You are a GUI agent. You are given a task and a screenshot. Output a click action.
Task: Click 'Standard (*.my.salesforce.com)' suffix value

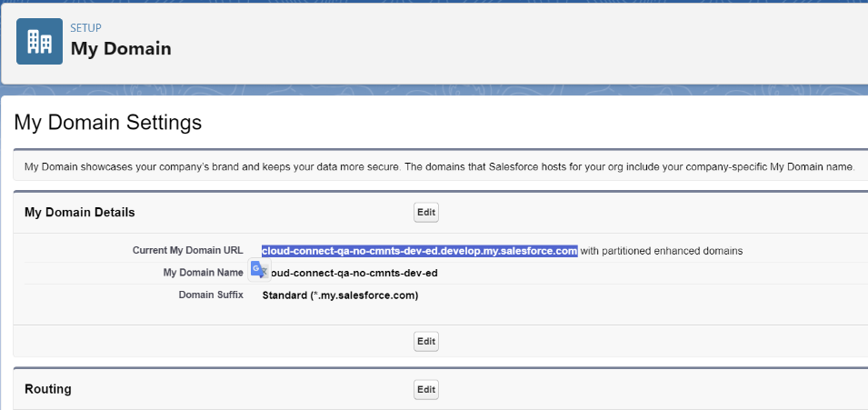pyautogui.click(x=341, y=295)
